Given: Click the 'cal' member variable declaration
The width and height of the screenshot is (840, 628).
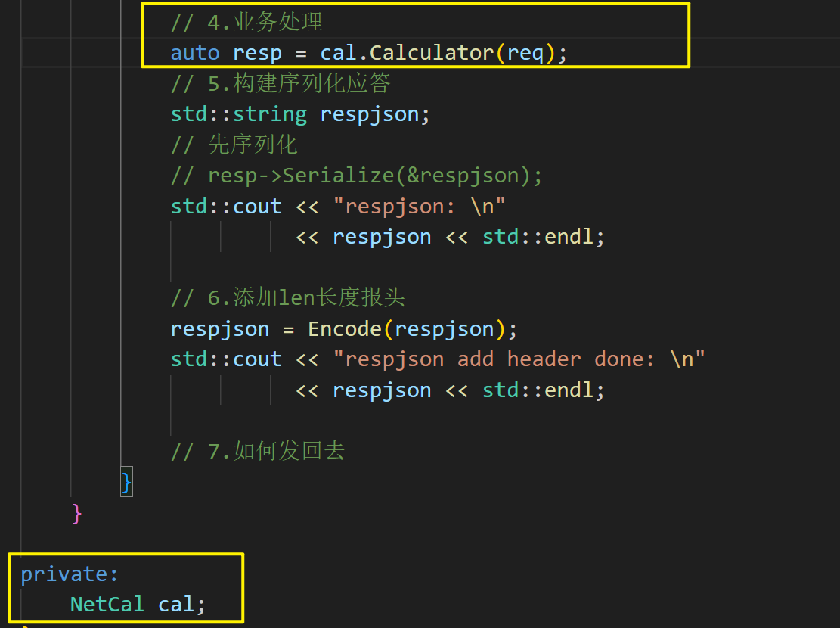Looking at the screenshot, I should [176, 604].
